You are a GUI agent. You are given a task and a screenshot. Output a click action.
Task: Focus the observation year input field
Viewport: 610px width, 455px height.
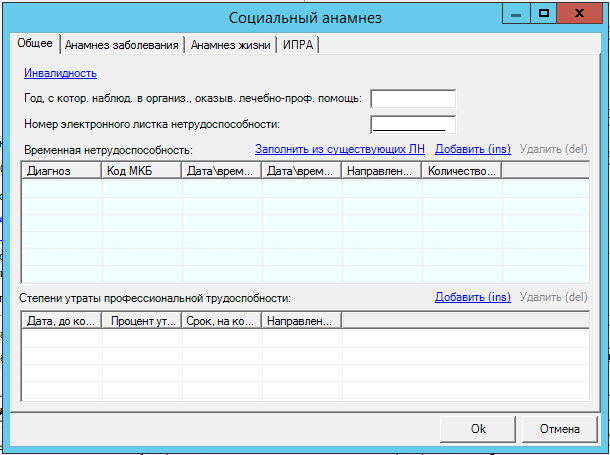pos(413,98)
